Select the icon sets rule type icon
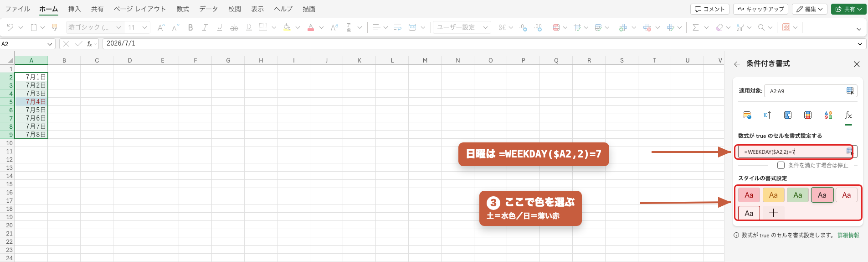Viewport: 868px width, 262px height. click(828, 115)
